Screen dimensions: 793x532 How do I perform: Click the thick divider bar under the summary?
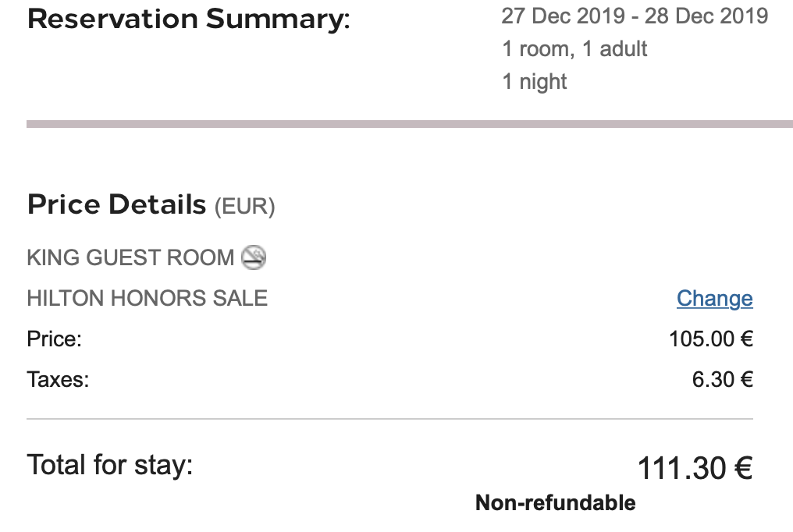coord(409,123)
